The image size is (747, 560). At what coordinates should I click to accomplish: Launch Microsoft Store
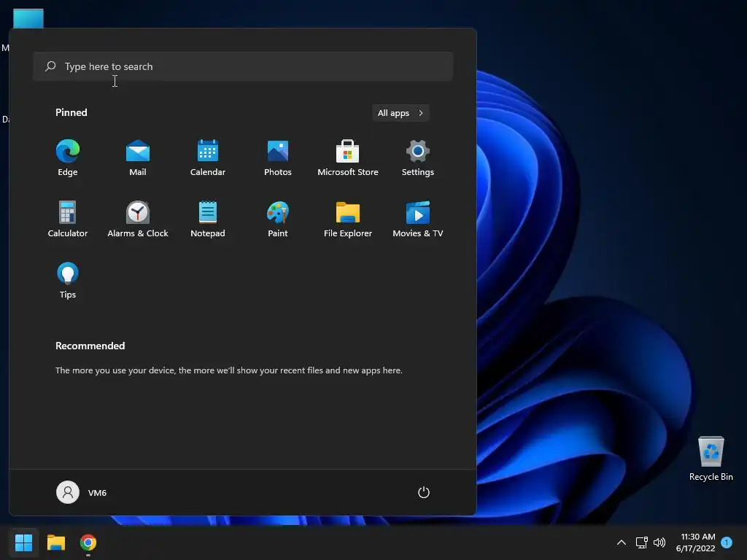tap(348, 158)
